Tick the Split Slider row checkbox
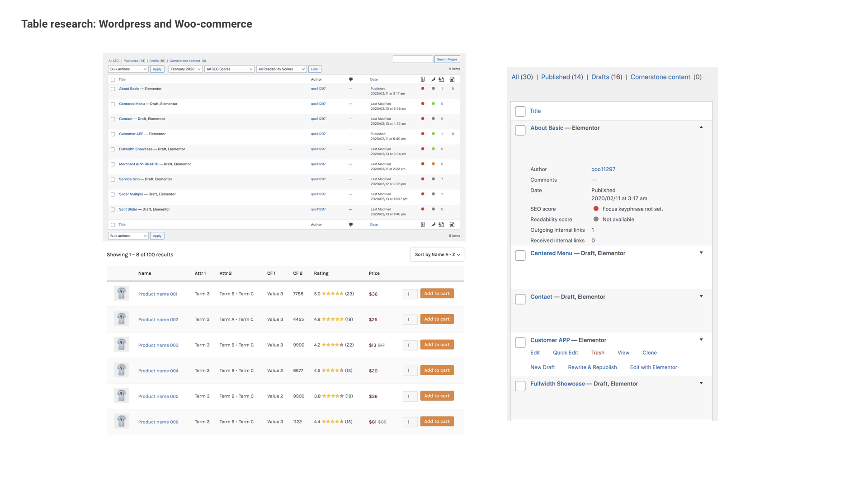The width and height of the screenshot is (868, 488). click(113, 210)
